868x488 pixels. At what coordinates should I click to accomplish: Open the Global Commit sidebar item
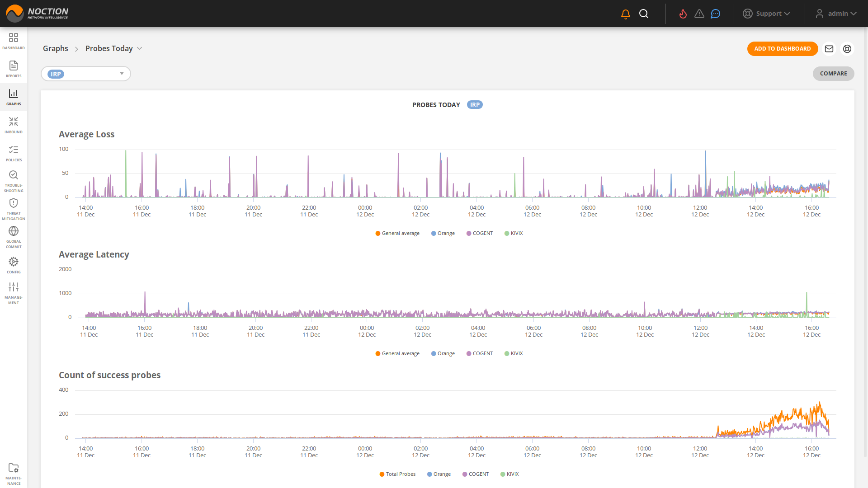14,237
